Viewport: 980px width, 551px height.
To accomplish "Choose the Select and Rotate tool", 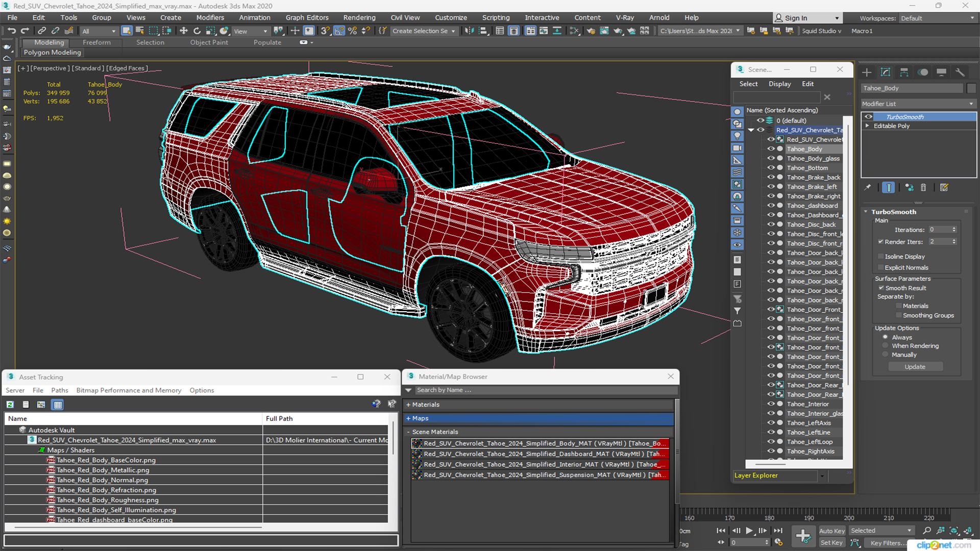I will (197, 31).
